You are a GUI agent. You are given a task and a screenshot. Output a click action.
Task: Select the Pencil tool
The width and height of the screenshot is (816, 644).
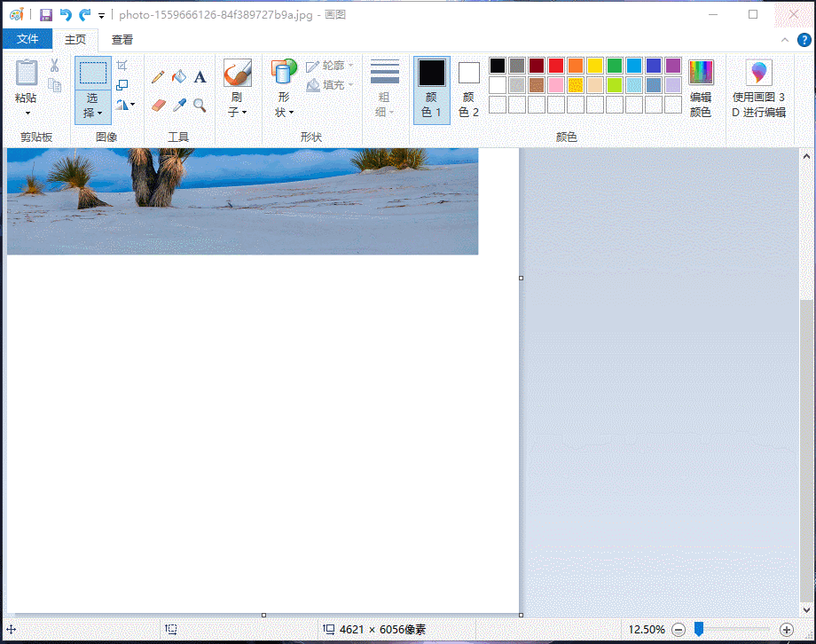[158, 77]
